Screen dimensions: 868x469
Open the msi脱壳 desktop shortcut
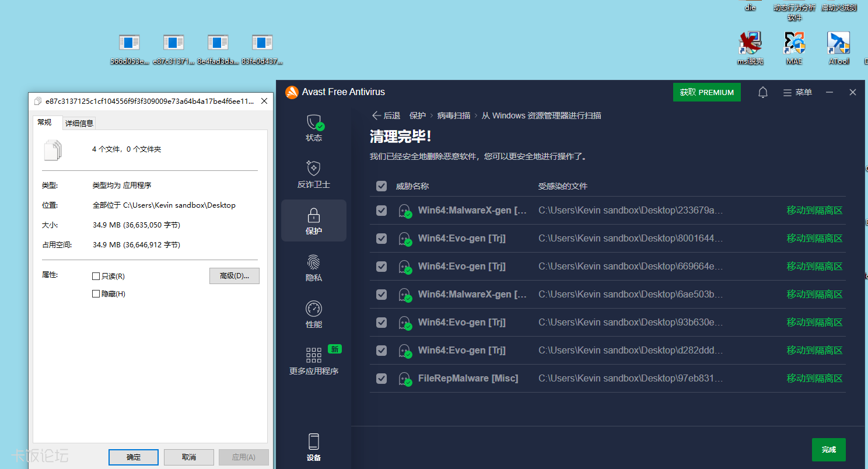(x=750, y=48)
